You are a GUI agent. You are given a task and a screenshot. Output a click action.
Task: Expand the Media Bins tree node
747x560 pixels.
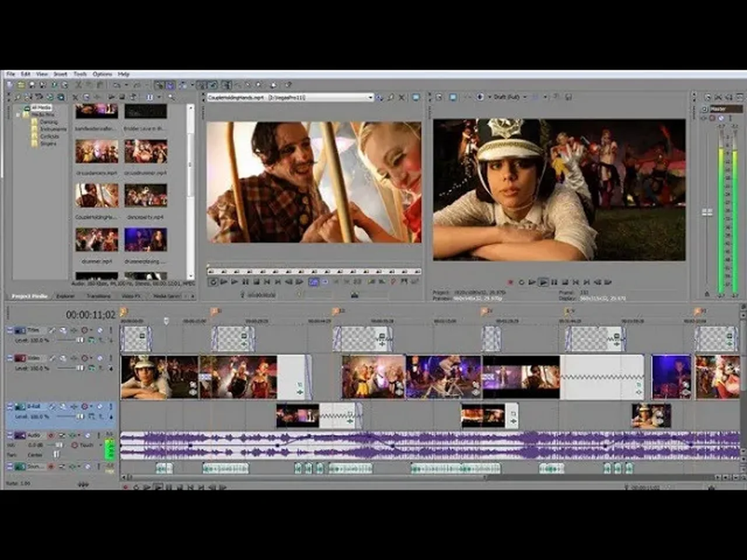tap(19, 115)
